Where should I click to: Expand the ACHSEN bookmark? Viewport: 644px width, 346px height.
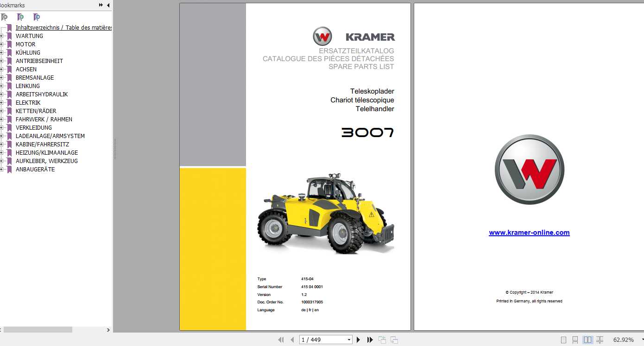[2, 69]
